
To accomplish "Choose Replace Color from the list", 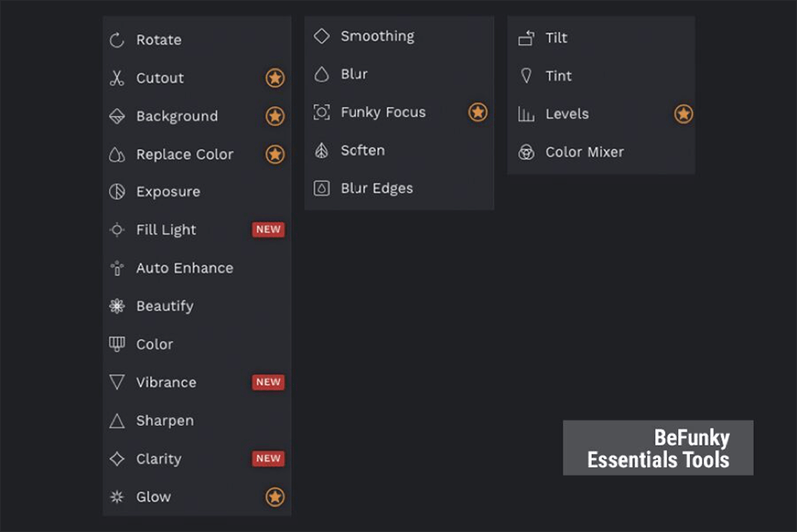I will pos(184,154).
